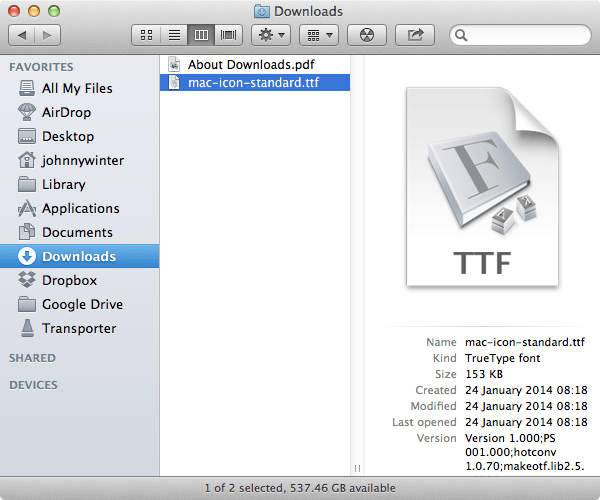Click the Downloads folder title icon
This screenshot has height=500, width=600.
[x=262, y=11]
